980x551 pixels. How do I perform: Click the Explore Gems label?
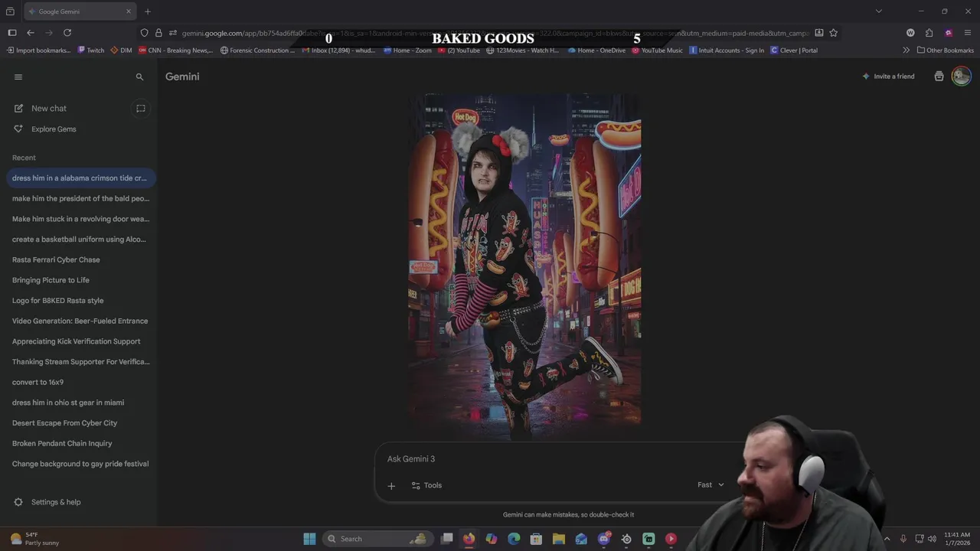(54, 129)
